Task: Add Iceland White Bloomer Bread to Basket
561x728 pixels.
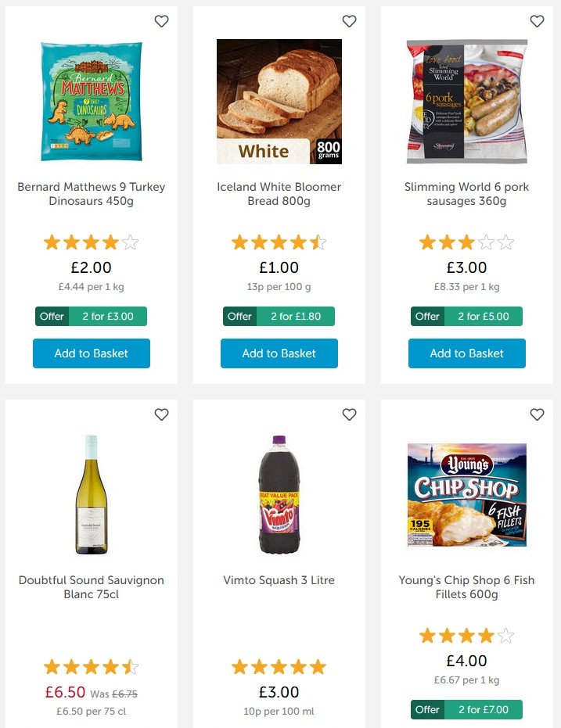Action: 279,353
